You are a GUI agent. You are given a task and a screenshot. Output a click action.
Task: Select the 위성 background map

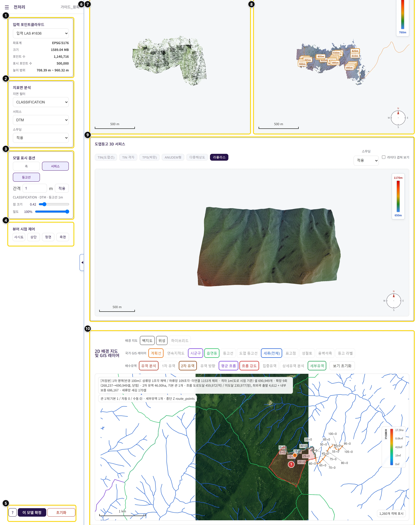point(162,340)
